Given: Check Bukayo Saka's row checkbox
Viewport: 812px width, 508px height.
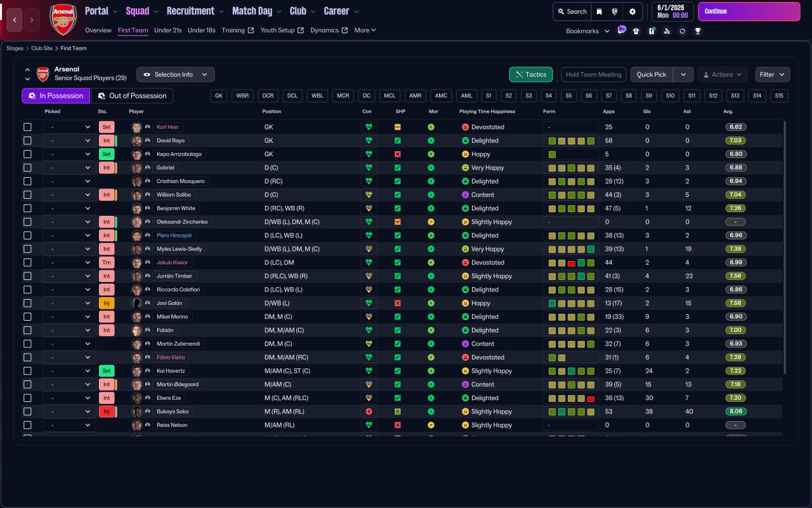Looking at the screenshot, I should click(x=27, y=411).
